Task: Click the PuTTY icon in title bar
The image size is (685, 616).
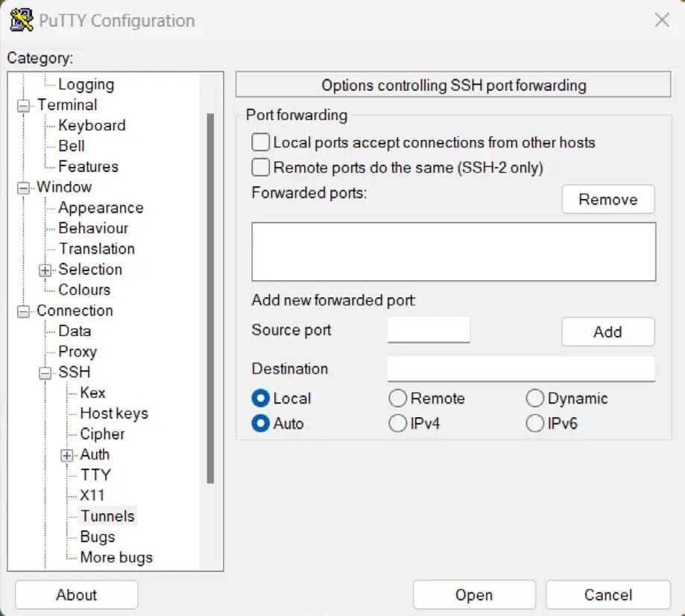Action: (22, 20)
